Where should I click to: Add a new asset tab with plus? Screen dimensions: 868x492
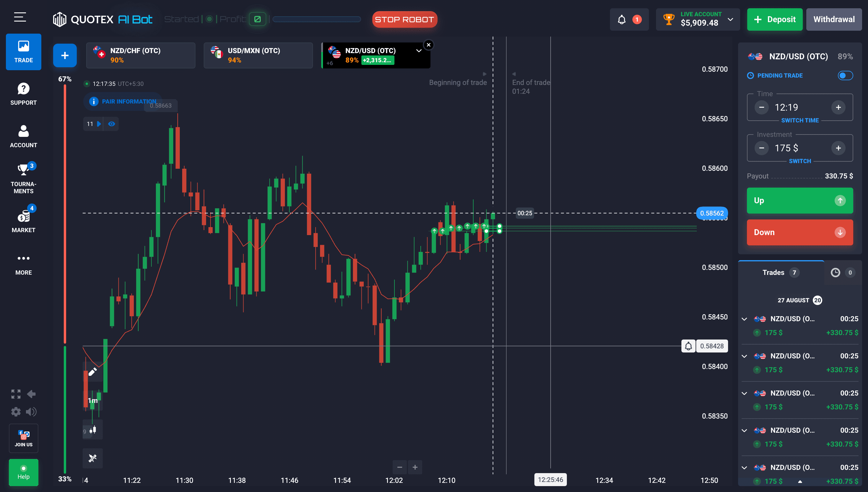coord(65,55)
